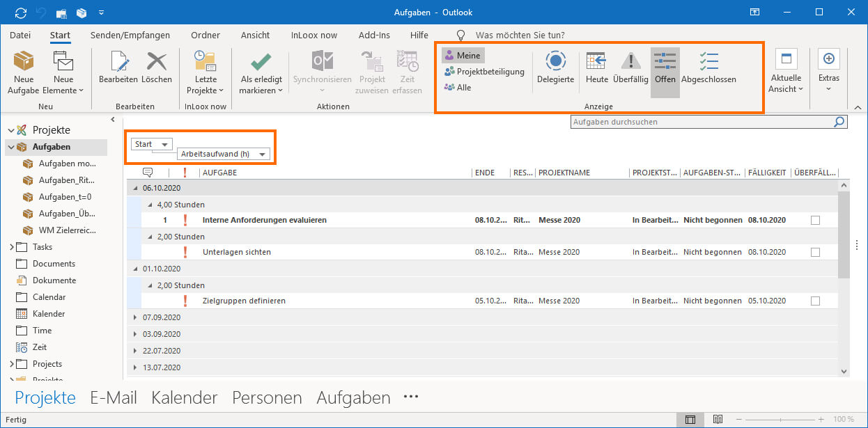Open the Ordner tab
Image resolution: width=868 pixels, height=428 pixels.
tap(205, 35)
